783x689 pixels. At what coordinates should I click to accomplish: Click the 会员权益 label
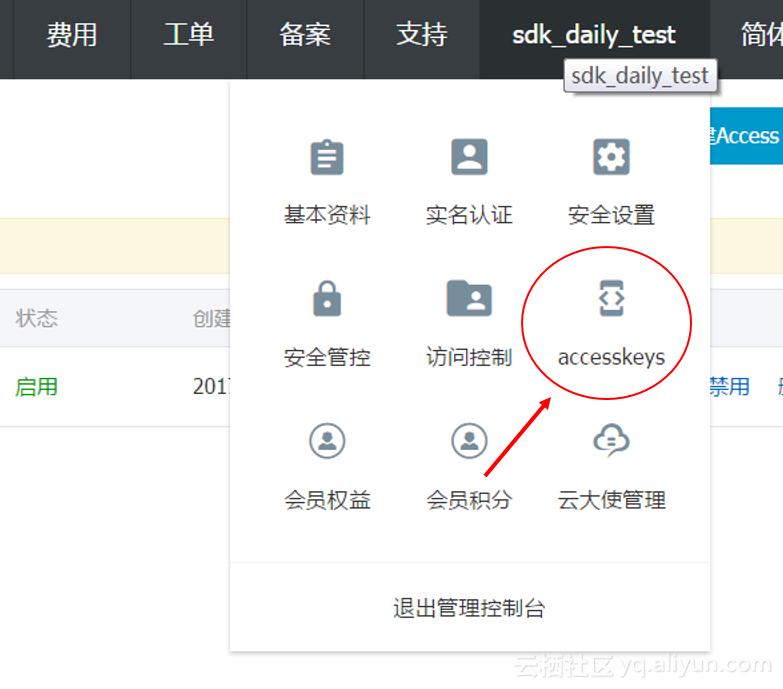pos(327,500)
